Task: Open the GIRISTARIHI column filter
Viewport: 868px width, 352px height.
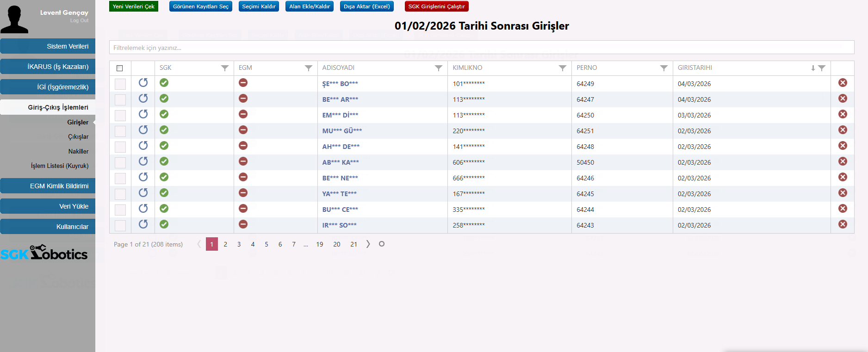Action: click(822, 68)
